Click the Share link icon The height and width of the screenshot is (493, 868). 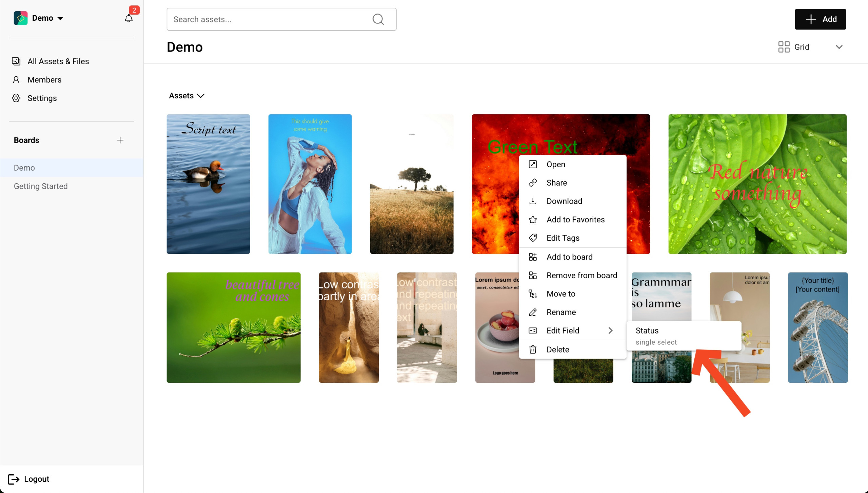(x=533, y=183)
